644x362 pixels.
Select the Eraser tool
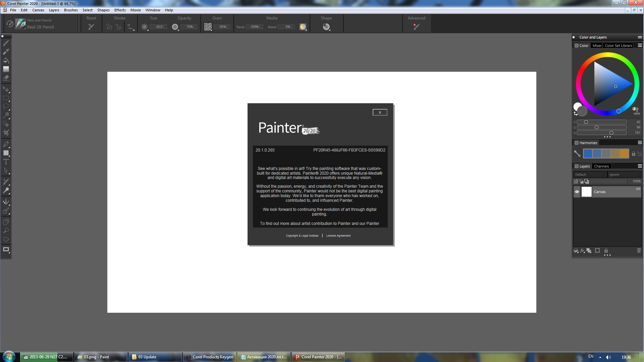pos(6,78)
